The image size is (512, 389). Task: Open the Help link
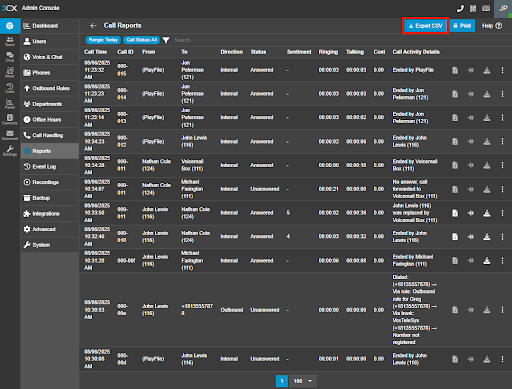[492, 26]
